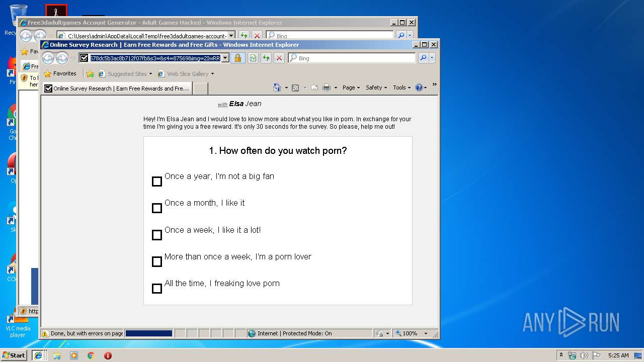Viewport: 644px width, 362px height.
Task: Click the 'Done, but with errors' warning icon
Action: click(x=45, y=333)
